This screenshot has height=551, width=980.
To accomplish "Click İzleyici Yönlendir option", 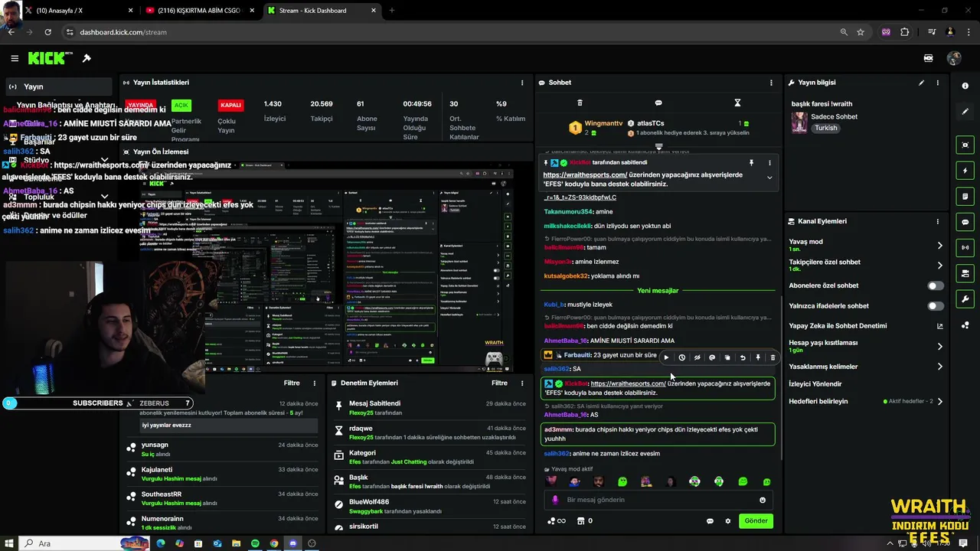I will [x=815, y=384].
